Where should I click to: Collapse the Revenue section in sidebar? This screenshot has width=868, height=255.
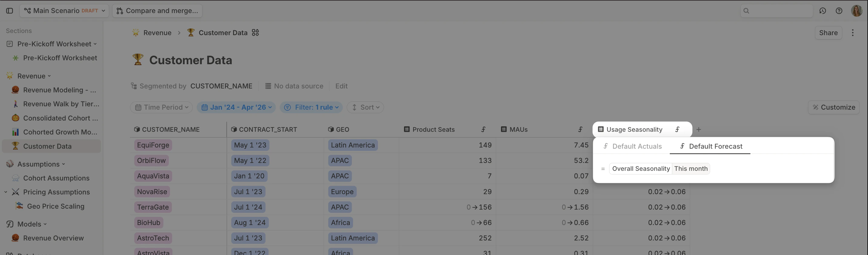pos(49,76)
